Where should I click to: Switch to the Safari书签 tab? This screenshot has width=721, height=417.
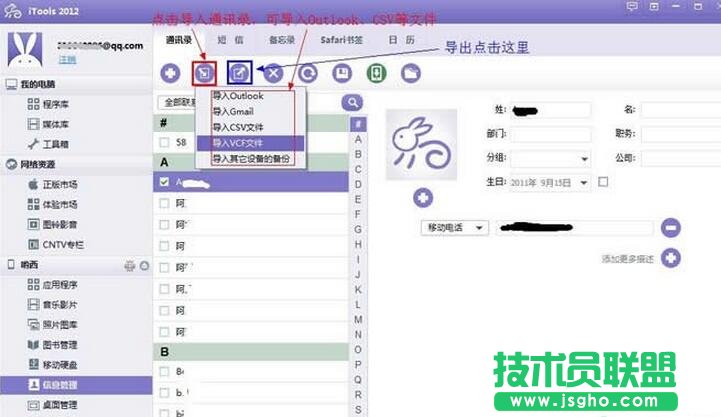342,40
